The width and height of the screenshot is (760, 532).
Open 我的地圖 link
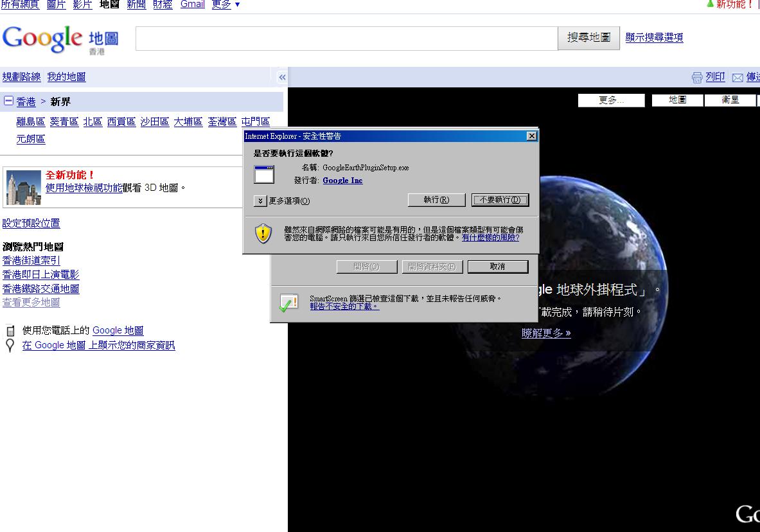point(66,76)
